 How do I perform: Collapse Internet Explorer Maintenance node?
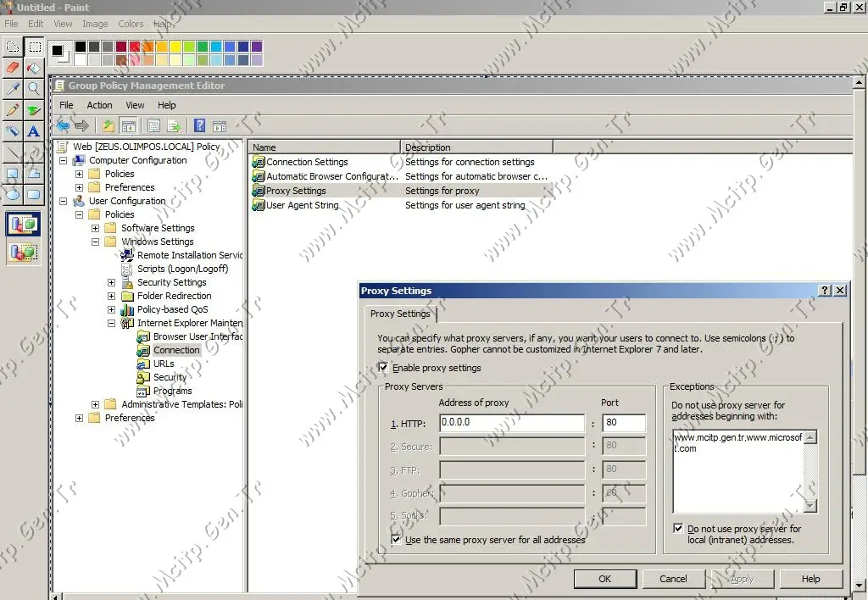(111, 323)
